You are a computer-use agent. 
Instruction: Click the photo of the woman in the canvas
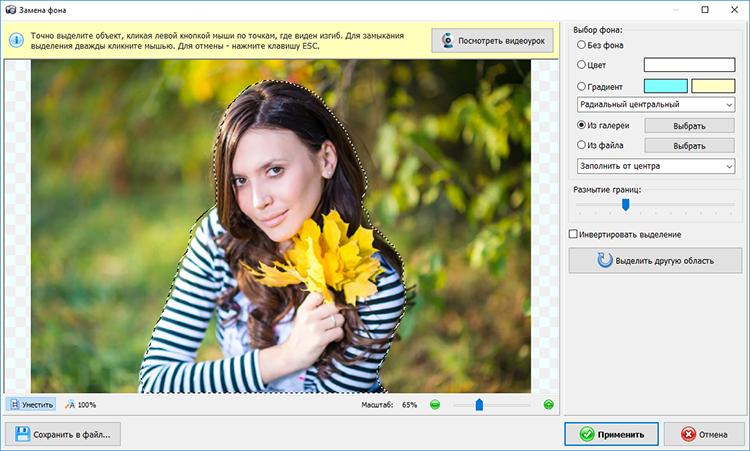pyautogui.click(x=281, y=226)
